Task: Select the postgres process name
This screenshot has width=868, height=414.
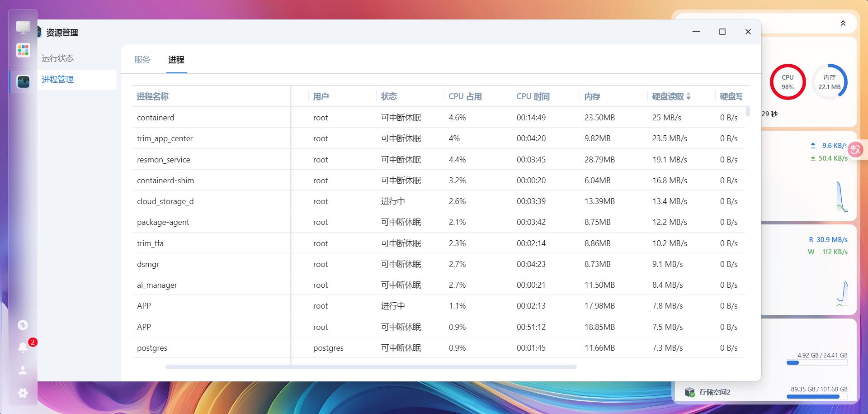Action: [152, 348]
